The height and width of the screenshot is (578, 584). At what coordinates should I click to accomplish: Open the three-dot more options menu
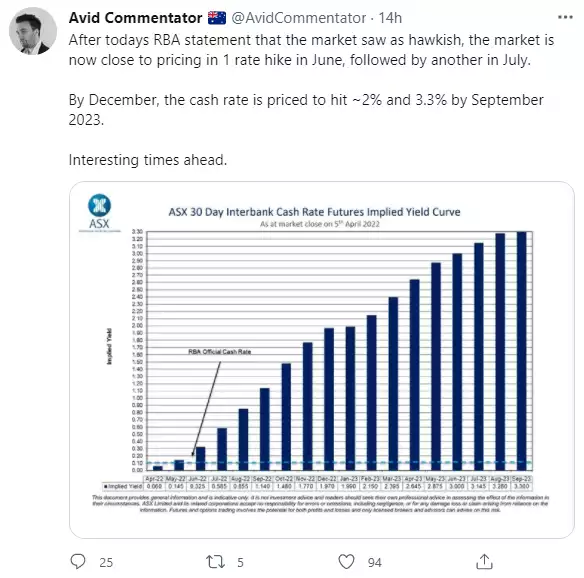(565, 17)
